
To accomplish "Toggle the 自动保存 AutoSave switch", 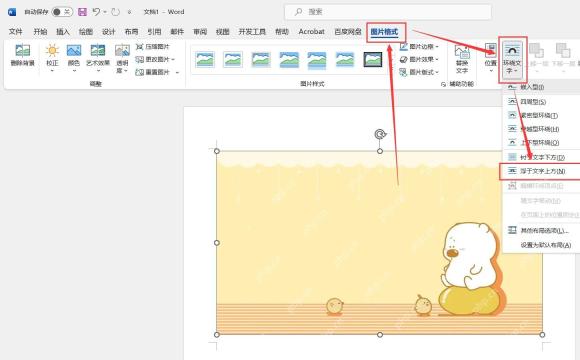I will point(62,12).
